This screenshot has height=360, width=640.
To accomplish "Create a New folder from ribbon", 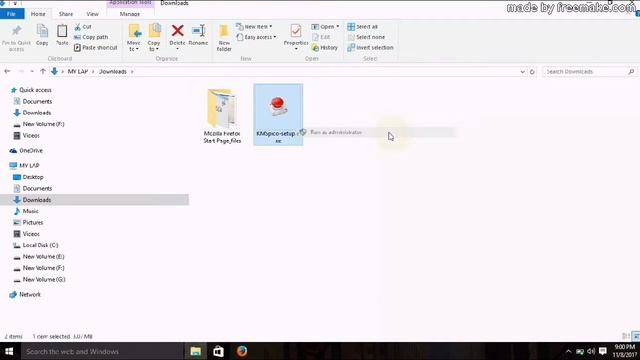I will coord(224,38).
